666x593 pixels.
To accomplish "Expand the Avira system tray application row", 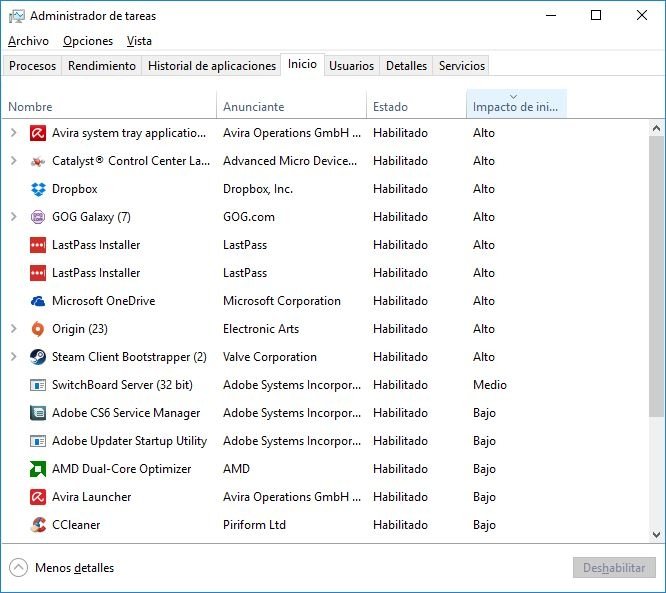I will 14,133.
